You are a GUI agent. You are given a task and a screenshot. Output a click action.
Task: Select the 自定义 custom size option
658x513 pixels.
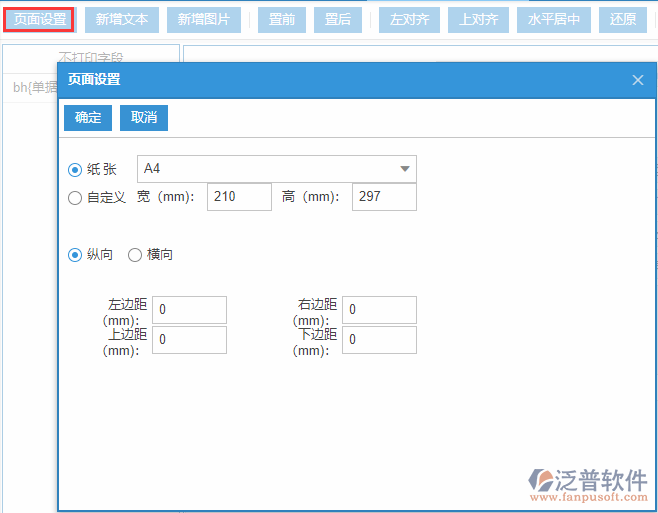[75, 198]
